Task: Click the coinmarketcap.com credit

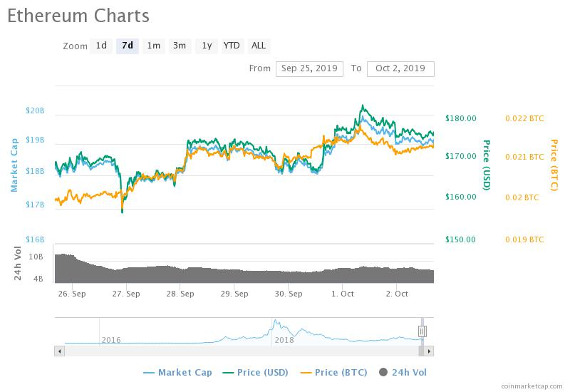Action: [x=532, y=386]
